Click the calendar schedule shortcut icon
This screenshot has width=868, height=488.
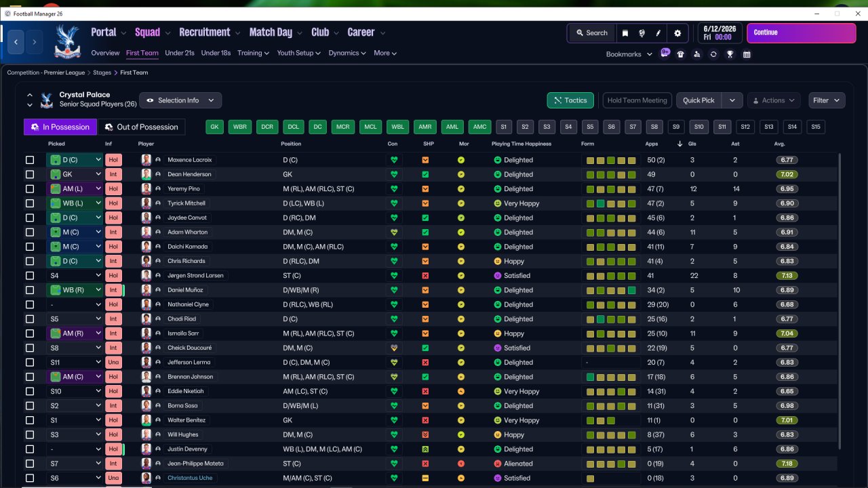click(x=747, y=54)
